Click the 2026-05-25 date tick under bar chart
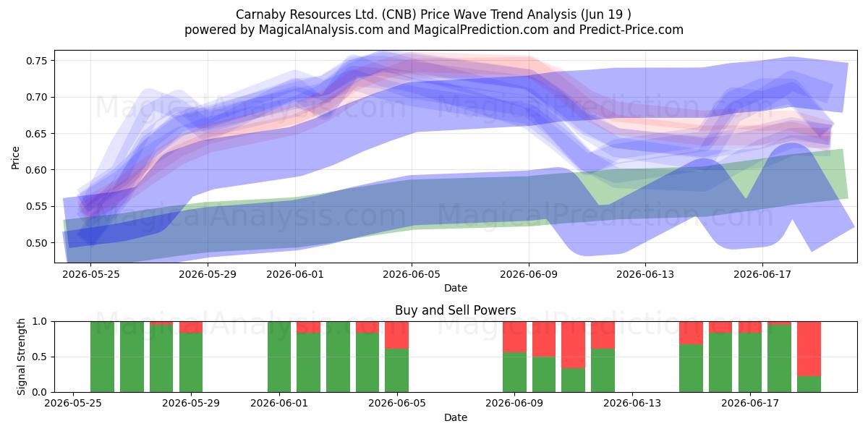868x434 pixels. click(73, 404)
